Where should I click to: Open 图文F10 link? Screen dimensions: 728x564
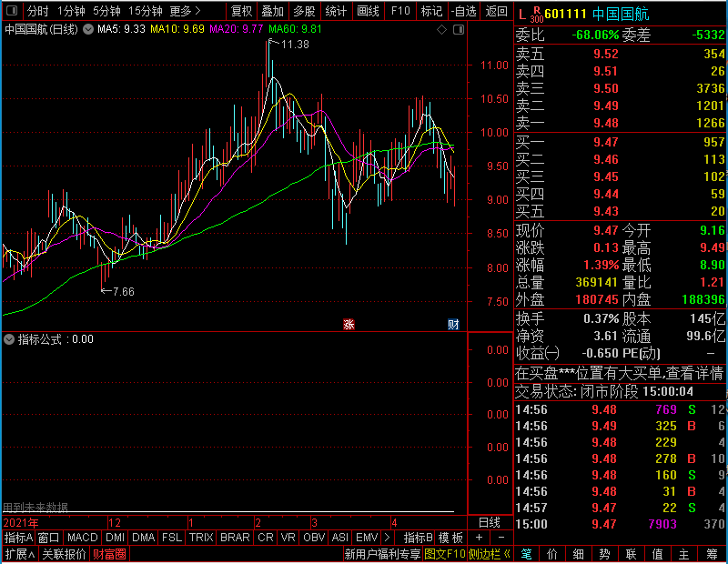[445, 554]
